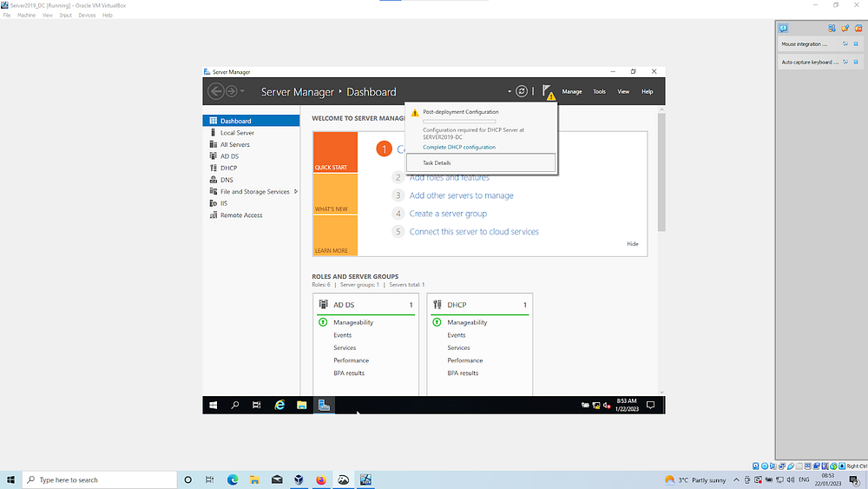Click the Post-deployment Configuration progress bar
This screenshot has height=489, width=868.
click(x=459, y=121)
